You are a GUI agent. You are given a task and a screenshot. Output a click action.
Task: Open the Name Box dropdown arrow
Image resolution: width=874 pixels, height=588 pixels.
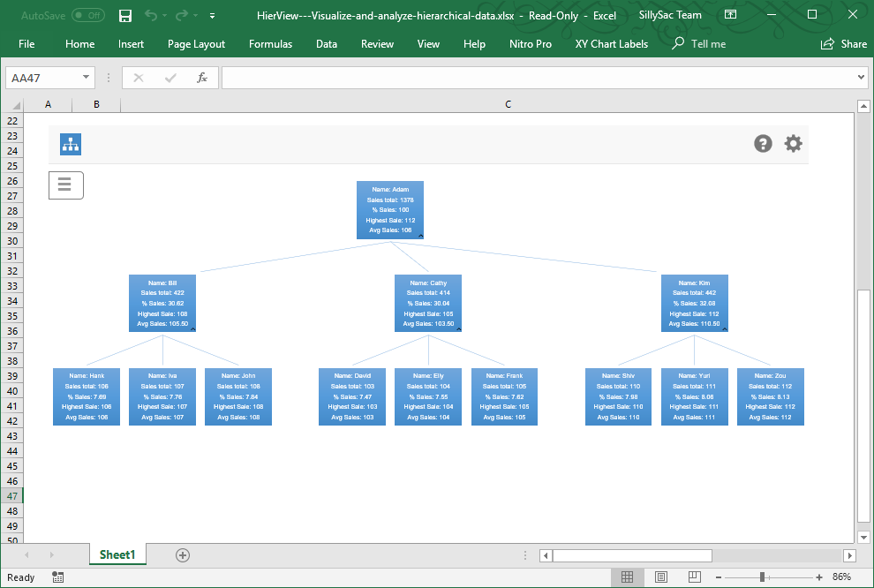point(86,78)
